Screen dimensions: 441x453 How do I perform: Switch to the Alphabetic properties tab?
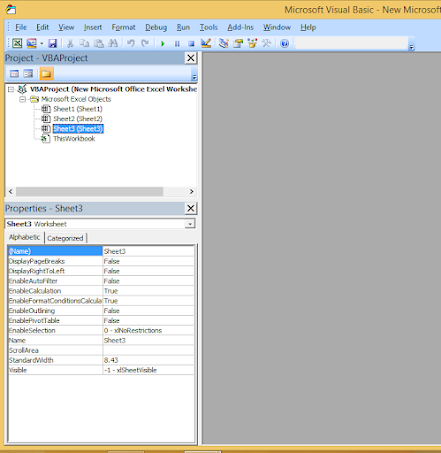click(x=25, y=237)
